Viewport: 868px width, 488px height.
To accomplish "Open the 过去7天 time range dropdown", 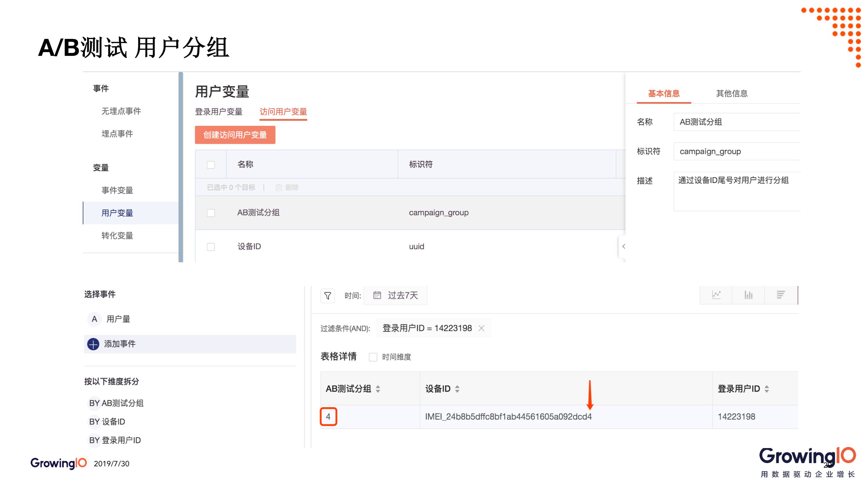I will (396, 296).
